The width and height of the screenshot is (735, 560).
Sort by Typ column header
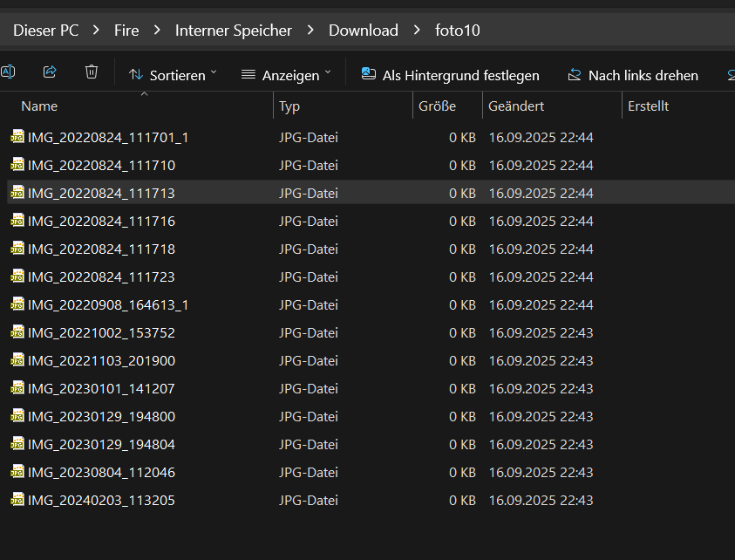289,106
